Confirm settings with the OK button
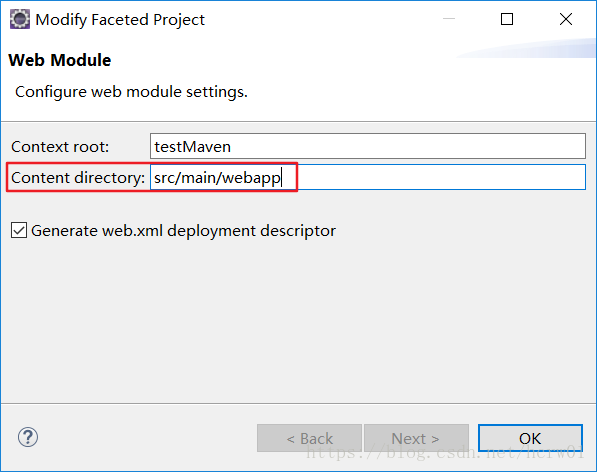 pyautogui.click(x=530, y=438)
